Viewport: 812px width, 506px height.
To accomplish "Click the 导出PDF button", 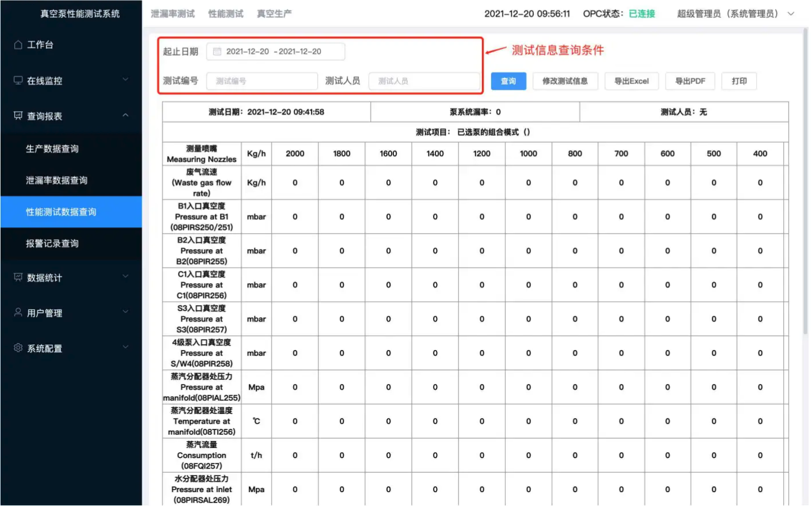I will [690, 81].
